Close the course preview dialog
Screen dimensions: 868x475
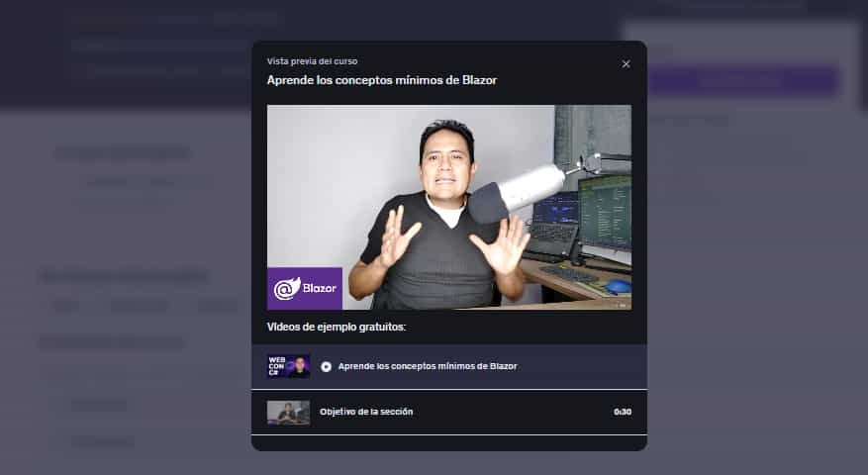coord(626,64)
